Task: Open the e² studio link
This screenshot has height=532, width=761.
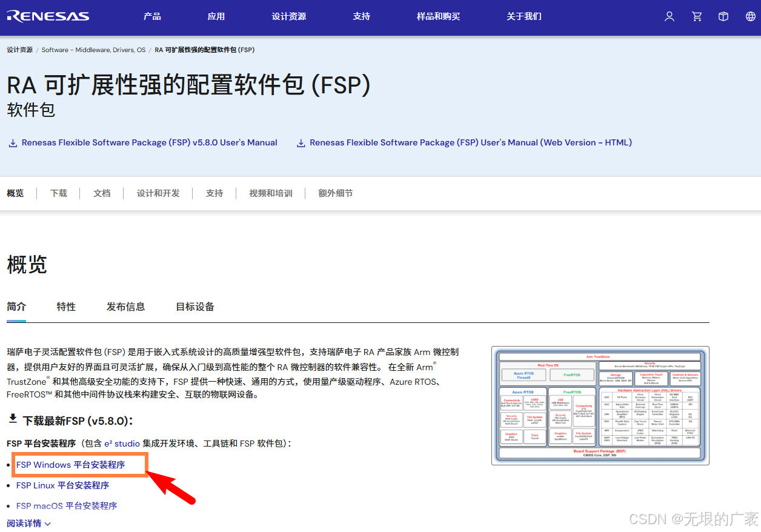Action: pos(122,444)
